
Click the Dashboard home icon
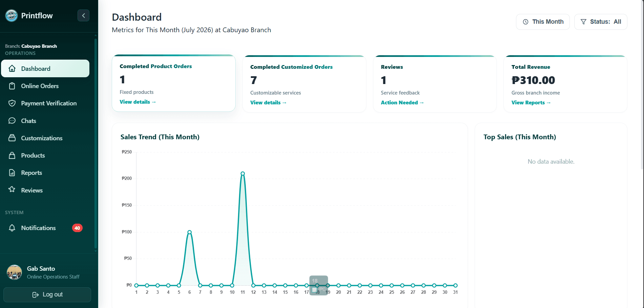coord(12,68)
